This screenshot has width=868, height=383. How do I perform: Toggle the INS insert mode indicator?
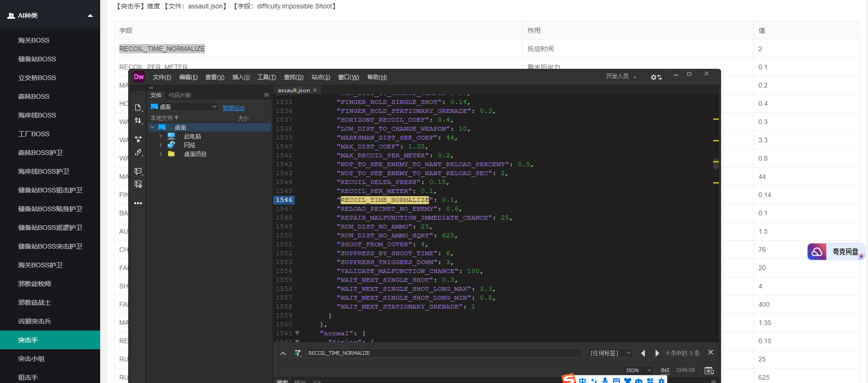coord(664,370)
